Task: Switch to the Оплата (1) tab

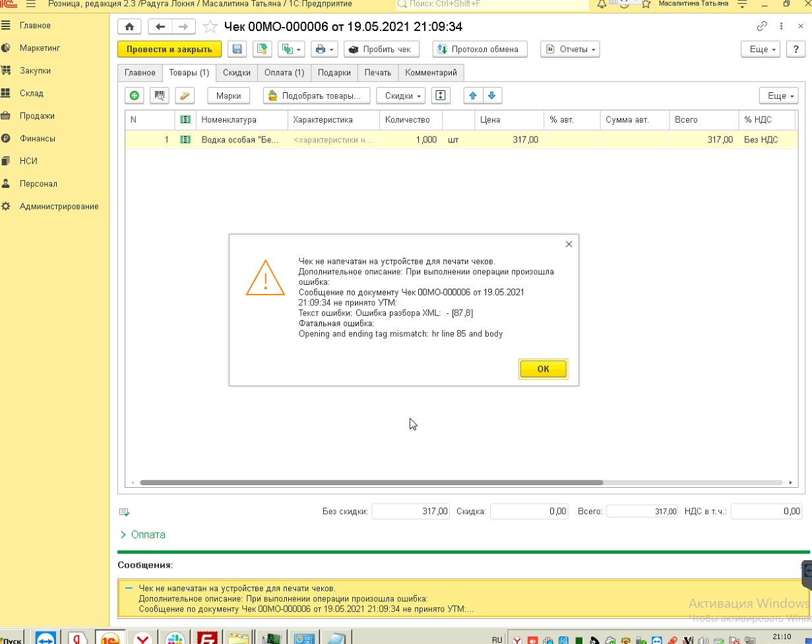Action: click(284, 73)
